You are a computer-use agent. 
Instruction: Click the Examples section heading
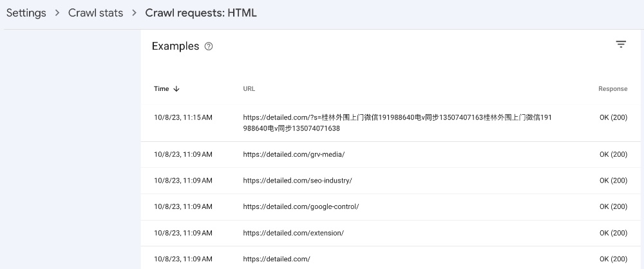pos(175,46)
